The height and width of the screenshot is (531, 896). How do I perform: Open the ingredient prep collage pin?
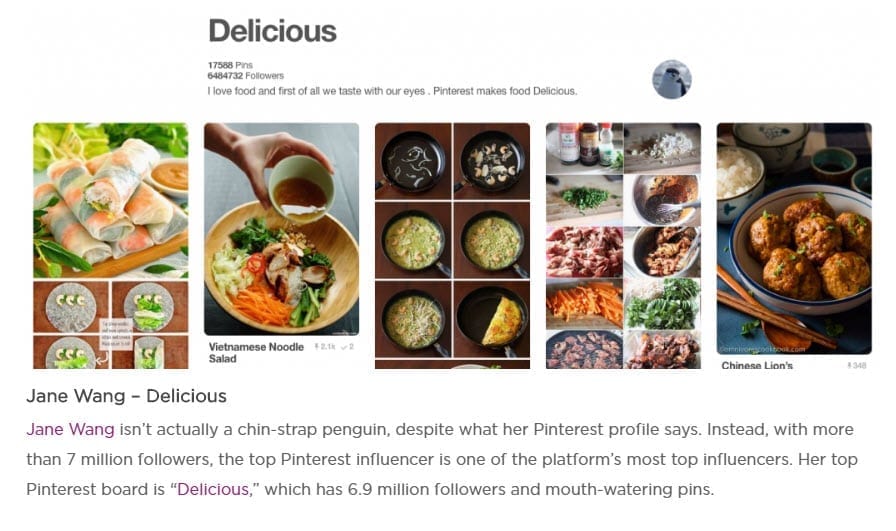click(x=623, y=246)
